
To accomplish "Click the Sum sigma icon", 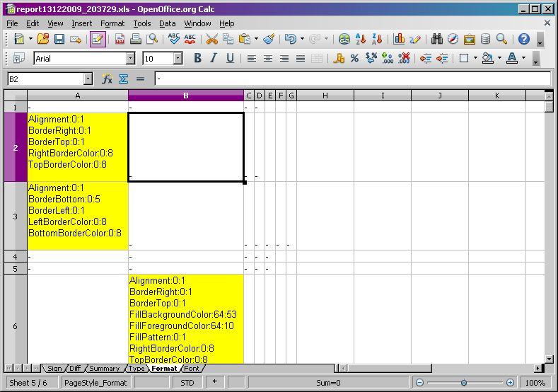I will point(123,79).
